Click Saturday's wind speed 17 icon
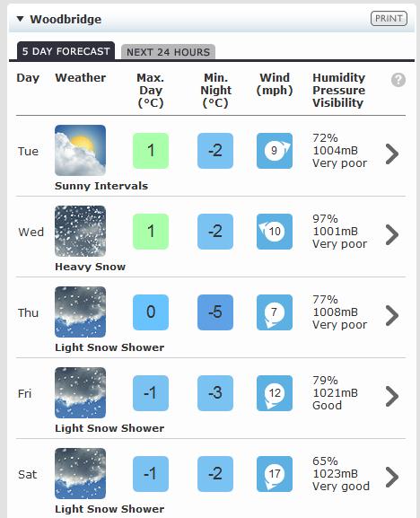Image resolution: width=420 pixels, height=518 pixels. 275,474
